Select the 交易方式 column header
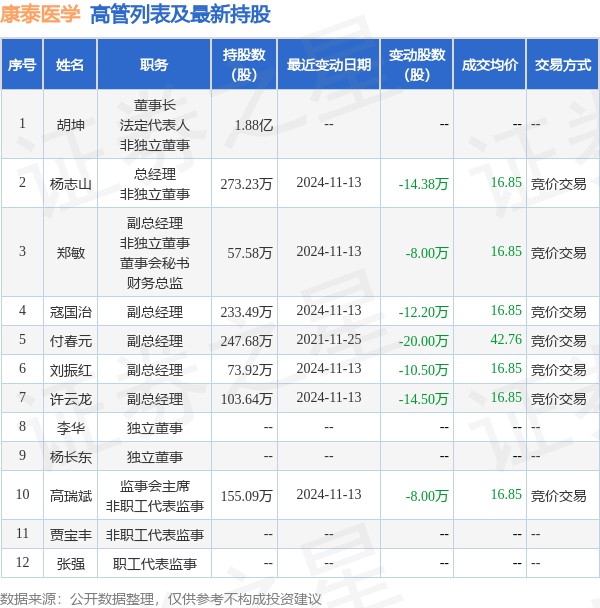This screenshot has width=600, height=608. 563,65
